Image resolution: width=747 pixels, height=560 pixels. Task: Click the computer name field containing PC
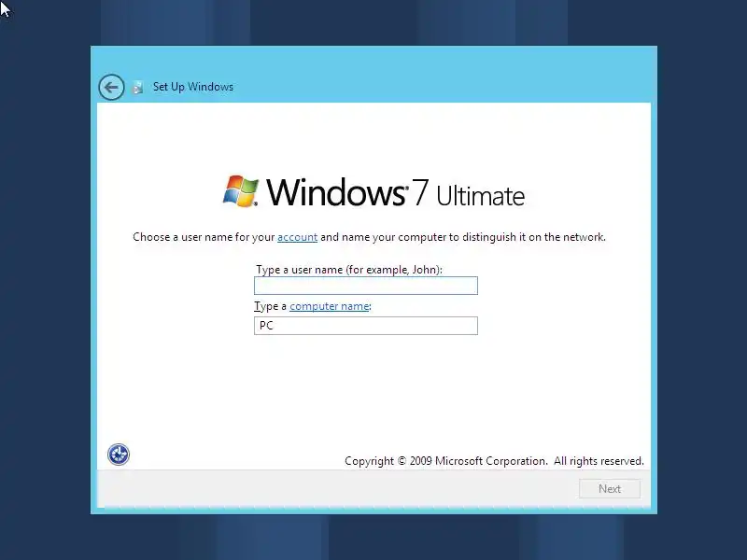coord(366,326)
